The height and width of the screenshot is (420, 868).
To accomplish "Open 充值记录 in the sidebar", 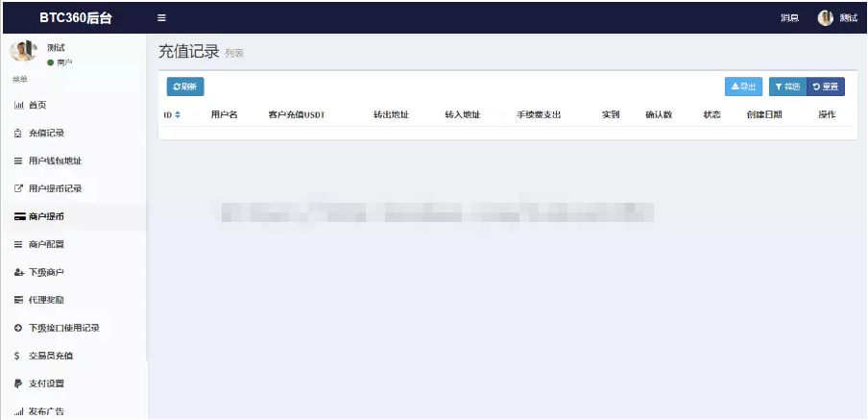I will point(74,133).
